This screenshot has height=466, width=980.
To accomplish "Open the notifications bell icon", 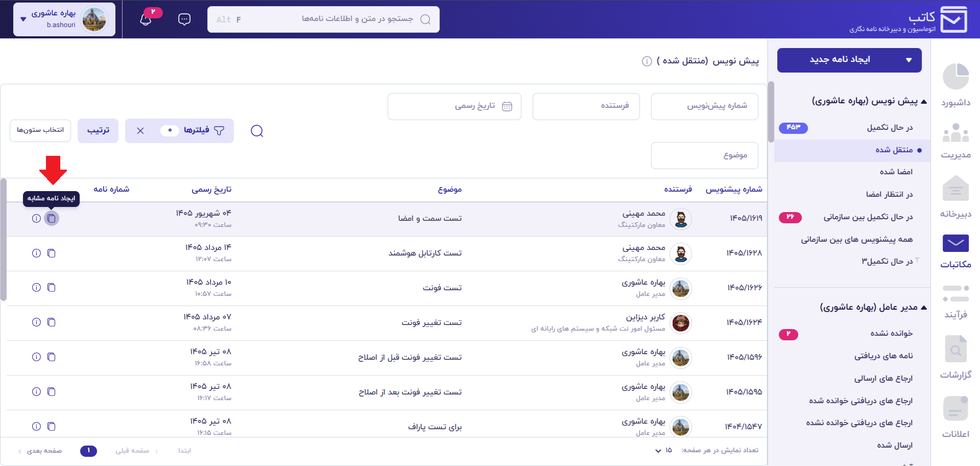I will [x=146, y=19].
